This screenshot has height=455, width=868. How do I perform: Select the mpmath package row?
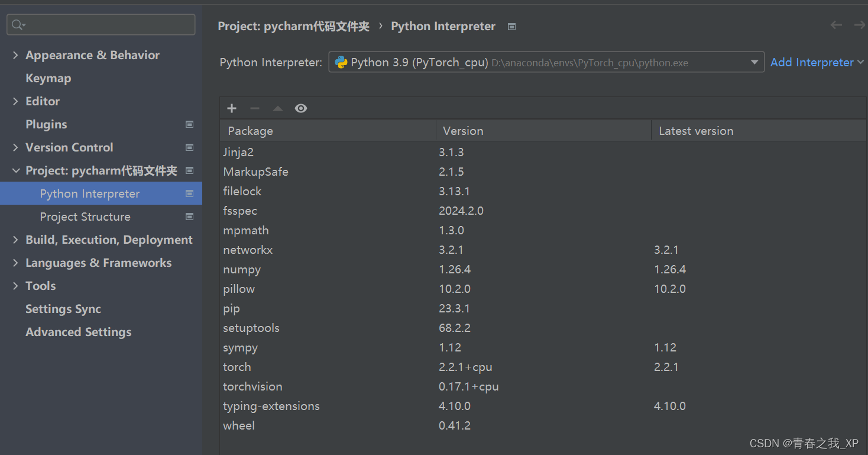543,230
